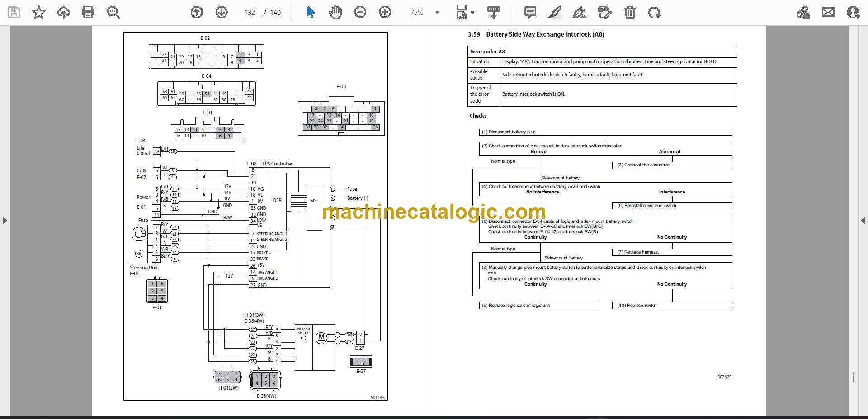The height and width of the screenshot is (419, 868).
Task: Click the "(1) Disconnect battery plug" step
Action: pyautogui.click(x=605, y=132)
